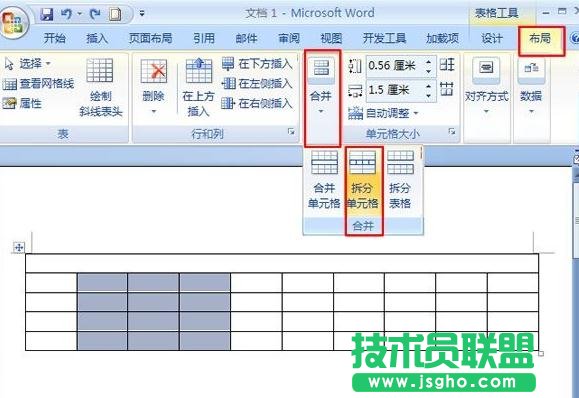Image resolution: width=579 pixels, height=398 pixels.
Task: Open the 视图 tab
Action: tap(331, 38)
